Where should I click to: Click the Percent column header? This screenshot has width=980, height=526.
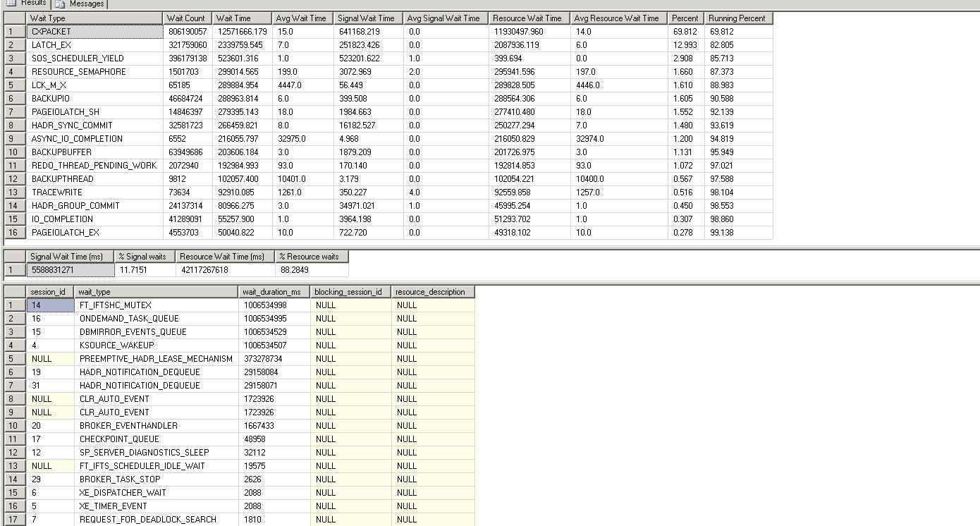[x=685, y=18]
